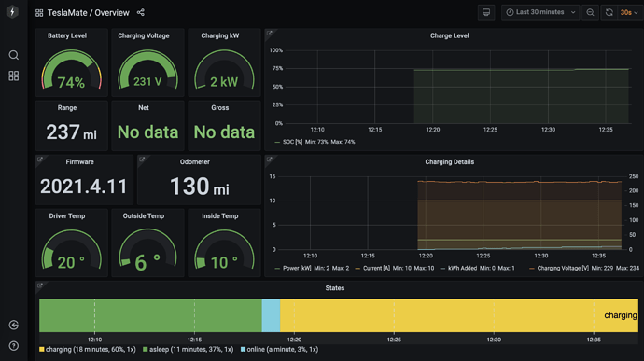Open the Charging kW panel title menu
The width and height of the screenshot is (644, 361).
point(219,35)
